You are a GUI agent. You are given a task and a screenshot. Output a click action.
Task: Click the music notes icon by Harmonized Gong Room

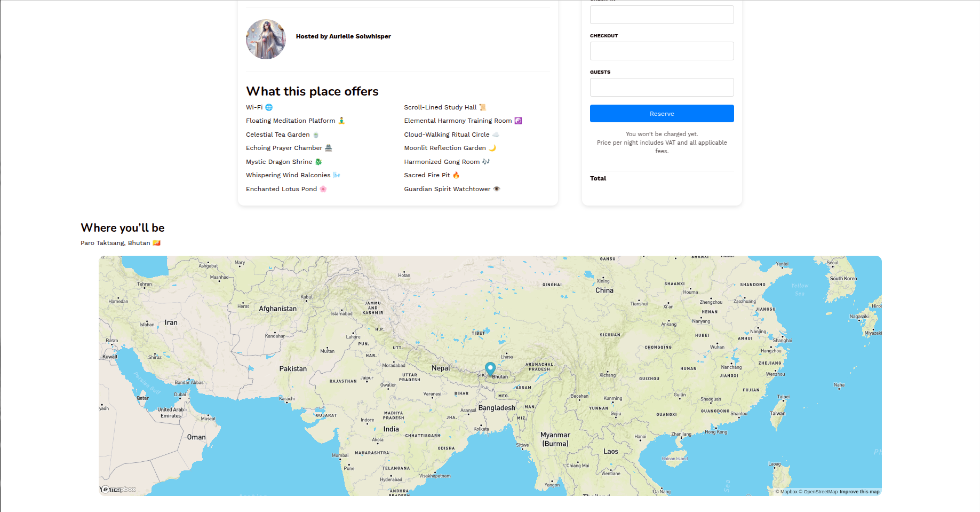485,162
